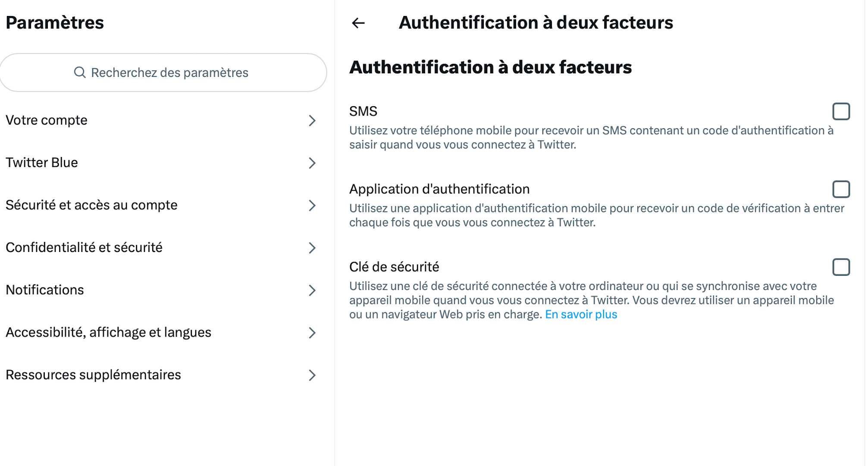The width and height of the screenshot is (868, 466).
Task: Check the Clé de sécurité box
Action: pyautogui.click(x=841, y=267)
